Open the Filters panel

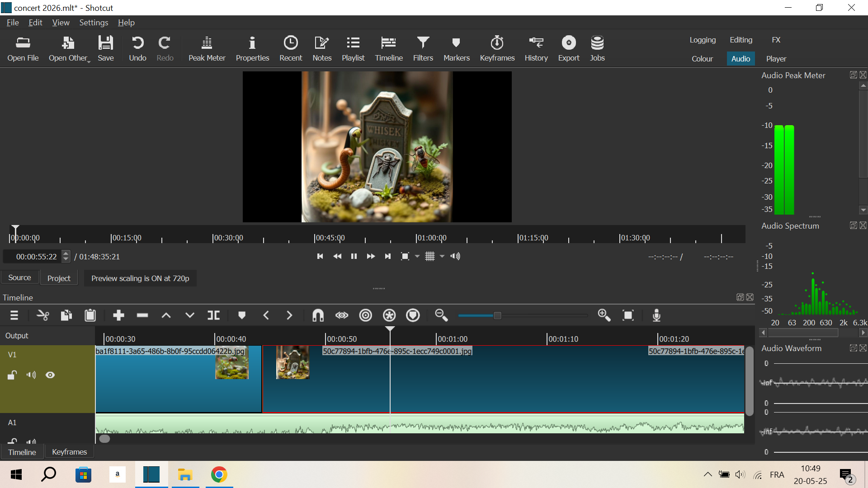pos(423,48)
